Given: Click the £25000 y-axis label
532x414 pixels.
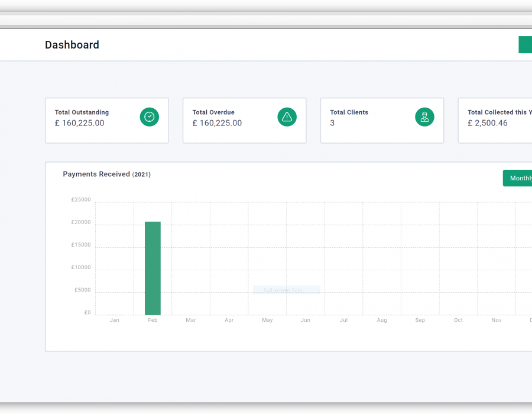Looking at the screenshot, I should pyautogui.click(x=81, y=200).
